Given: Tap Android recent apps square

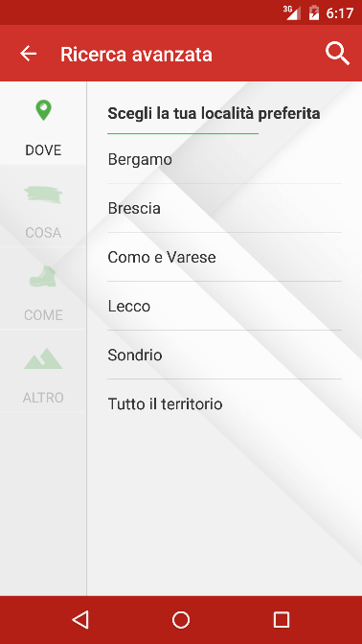Looking at the screenshot, I should point(282,620).
